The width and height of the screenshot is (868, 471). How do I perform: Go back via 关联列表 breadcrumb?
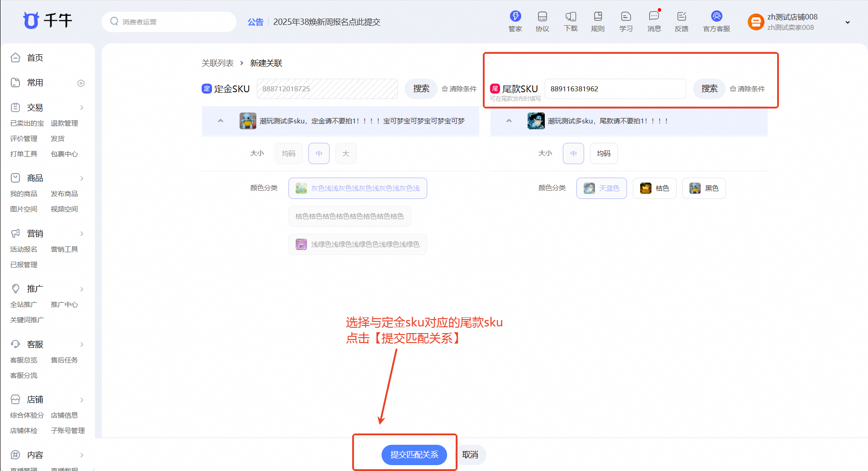click(x=217, y=63)
